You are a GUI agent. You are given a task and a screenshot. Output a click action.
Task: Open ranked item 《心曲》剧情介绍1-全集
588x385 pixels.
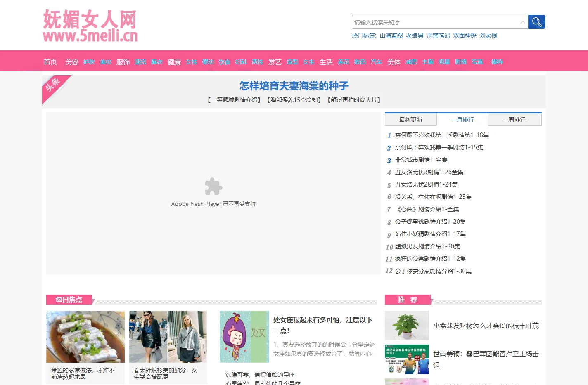(427, 209)
